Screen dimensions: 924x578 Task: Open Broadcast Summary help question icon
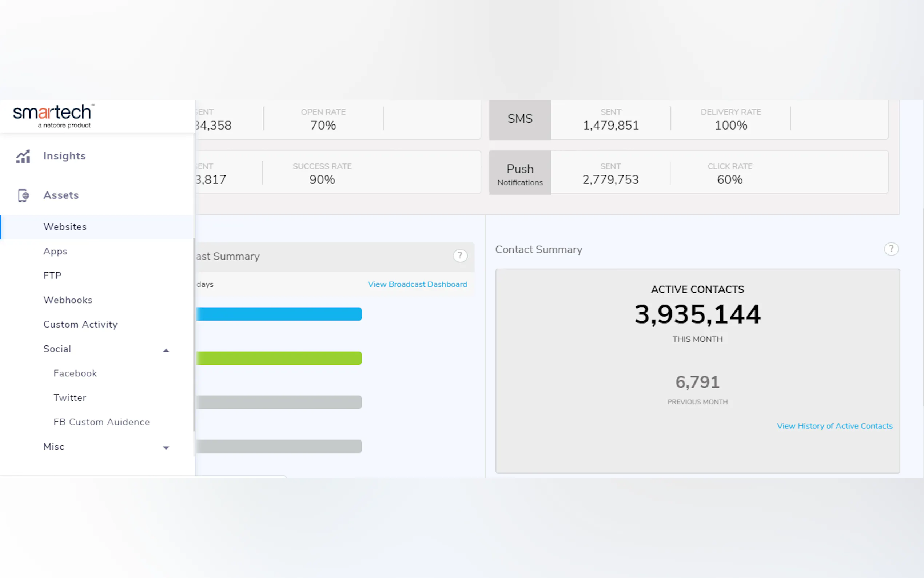(460, 256)
